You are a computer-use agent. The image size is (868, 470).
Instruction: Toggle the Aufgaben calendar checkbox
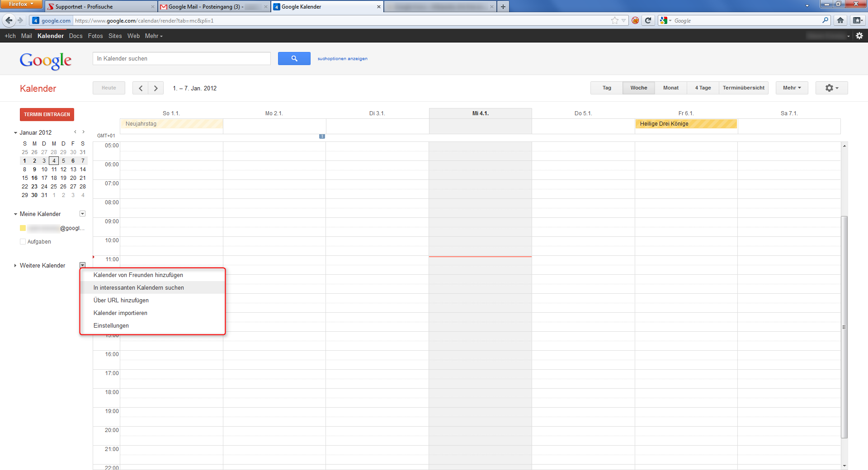23,241
